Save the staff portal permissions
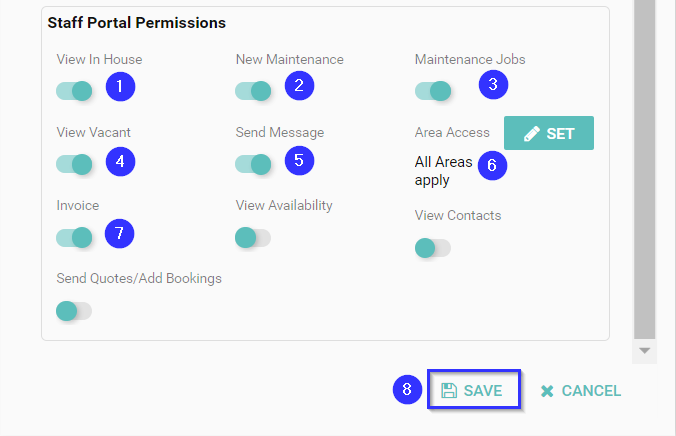Viewport: 676px width, 436px height. point(473,391)
